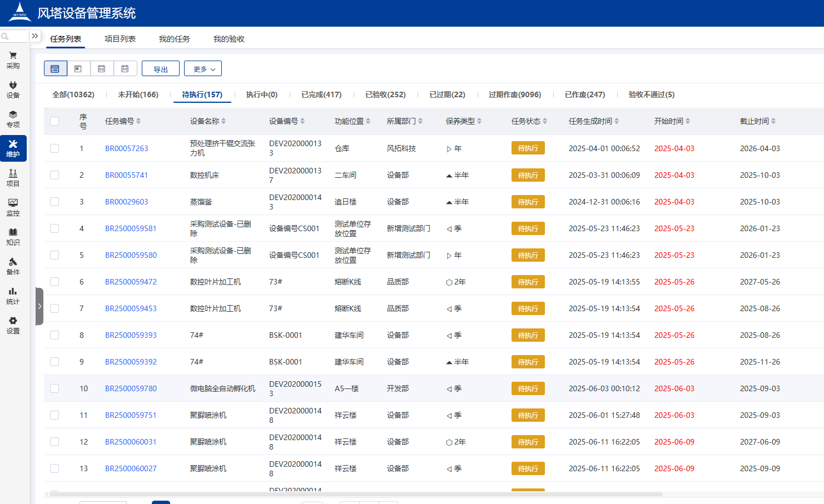
Task: Open the 设备 (equipment) module in sidebar
Action: point(13,89)
